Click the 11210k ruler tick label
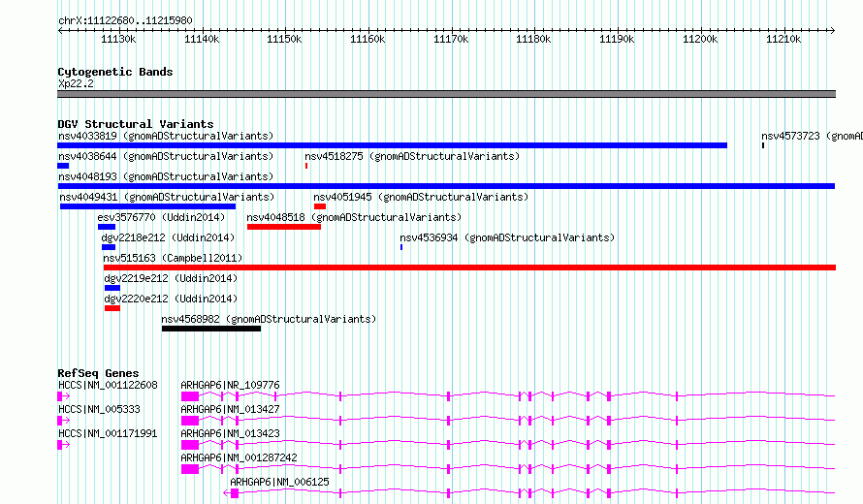Image resolution: width=863 pixels, height=504 pixels. [783, 39]
